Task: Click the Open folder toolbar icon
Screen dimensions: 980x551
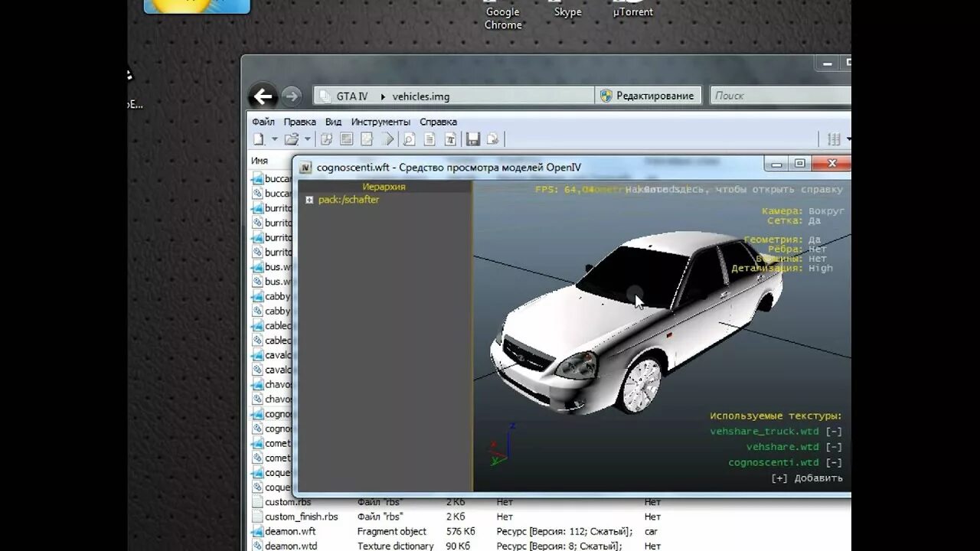Action: (x=292, y=139)
